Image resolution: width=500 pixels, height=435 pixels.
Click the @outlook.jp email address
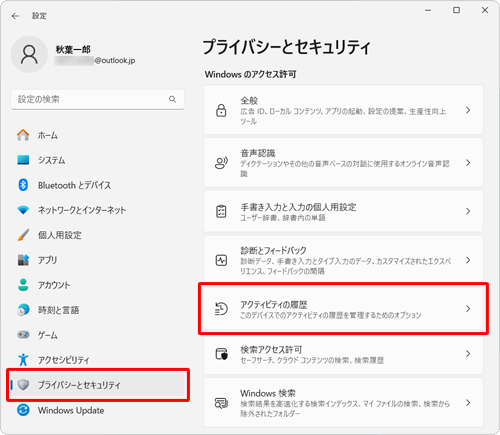[x=115, y=60]
